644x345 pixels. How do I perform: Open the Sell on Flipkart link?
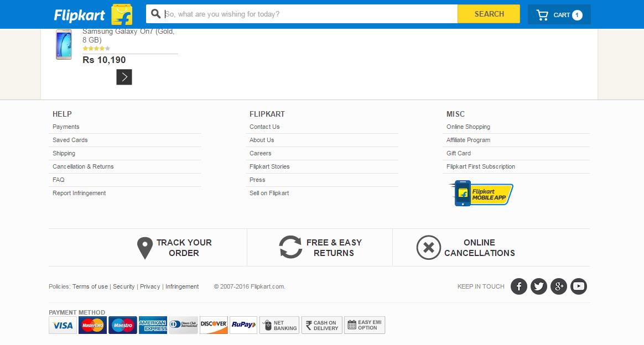269,193
